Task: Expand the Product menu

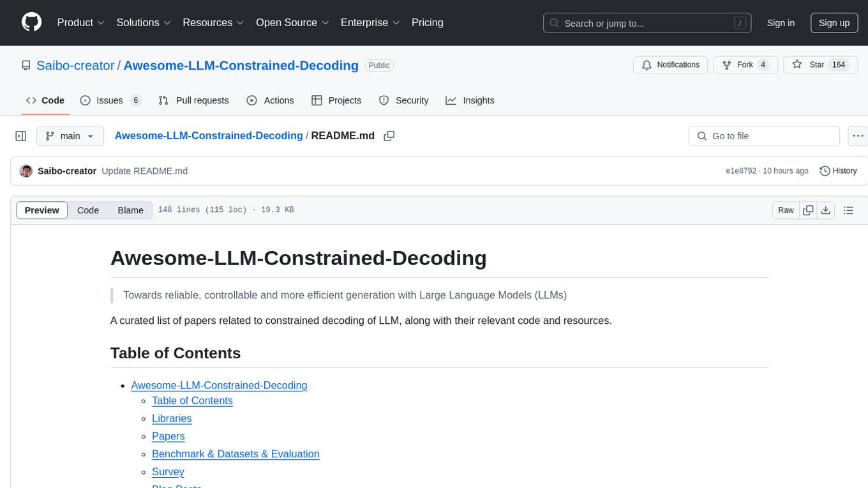Action: point(81,22)
